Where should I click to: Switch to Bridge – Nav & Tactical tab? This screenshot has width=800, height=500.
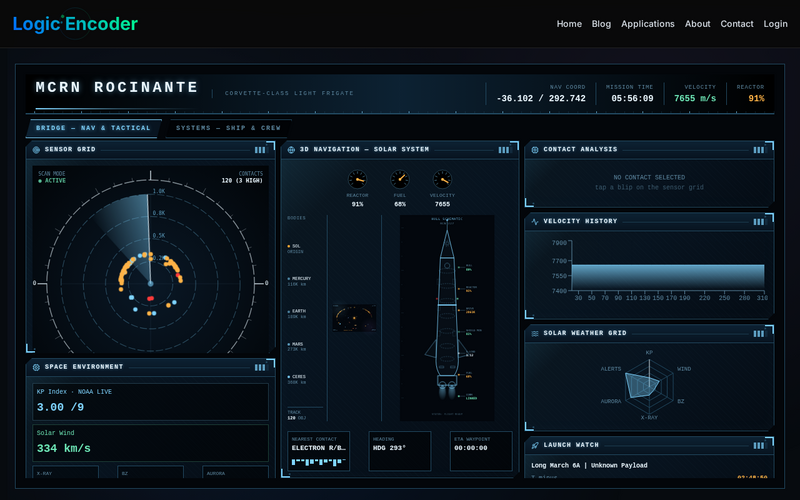[x=93, y=128]
